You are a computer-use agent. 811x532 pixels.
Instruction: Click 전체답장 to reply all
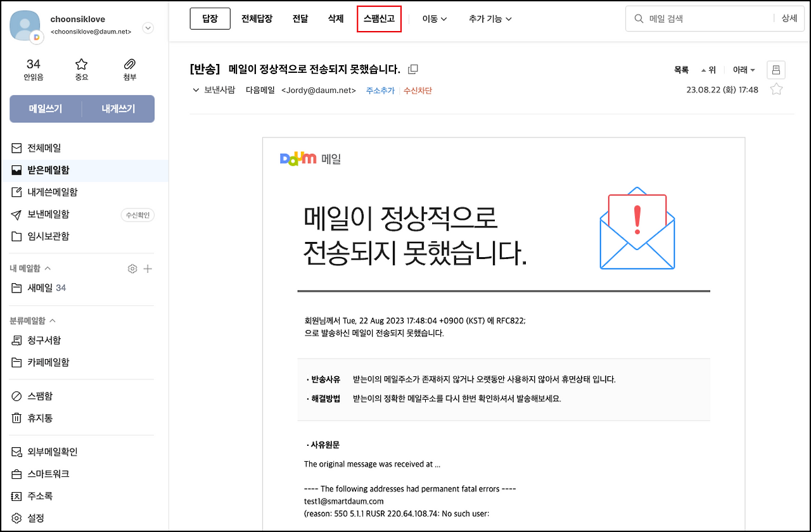tap(257, 19)
